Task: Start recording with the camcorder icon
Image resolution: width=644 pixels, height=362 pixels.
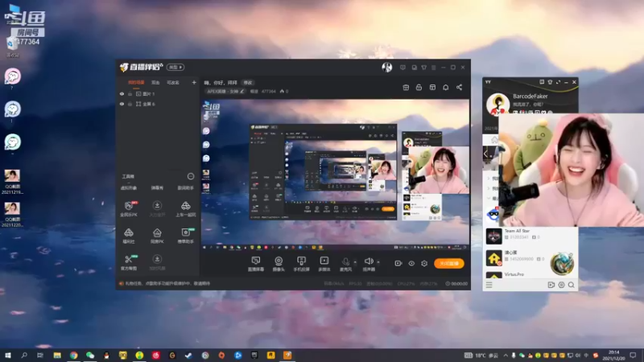Action: pyautogui.click(x=398, y=263)
